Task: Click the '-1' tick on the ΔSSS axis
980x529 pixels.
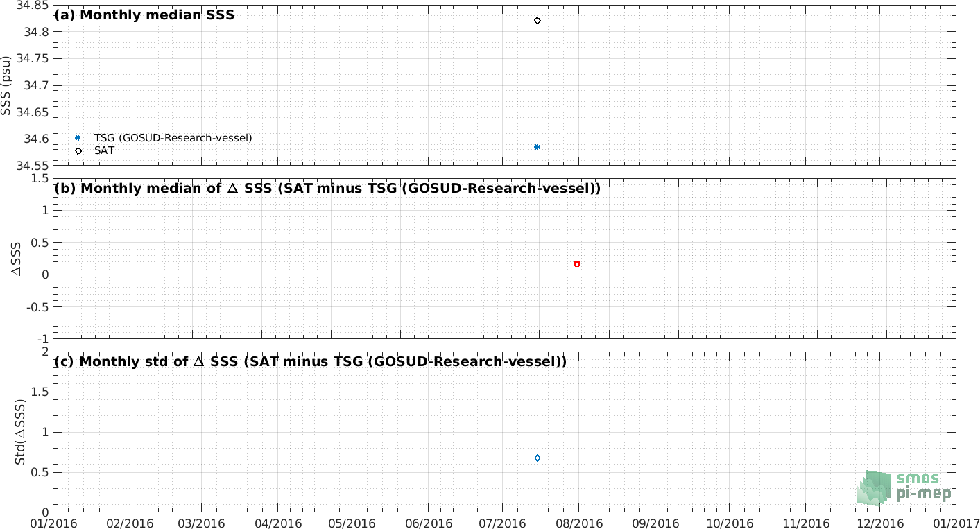Action: (x=43, y=339)
